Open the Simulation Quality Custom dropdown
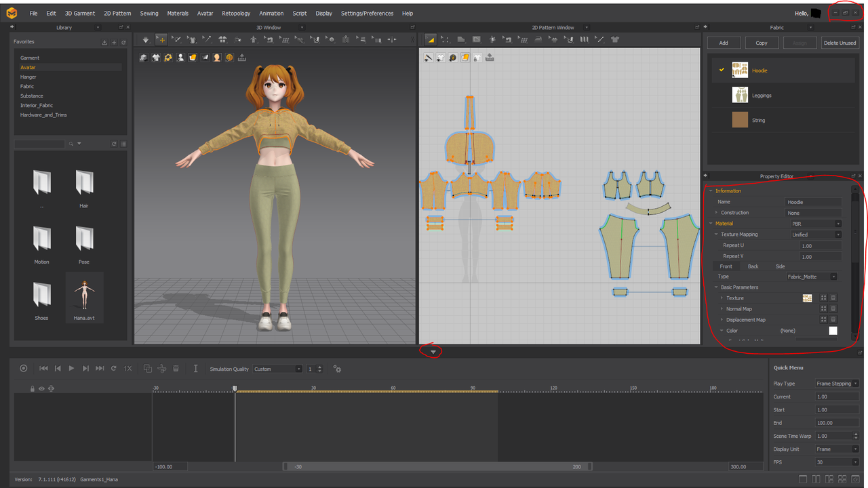868x488 pixels. (277, 369)
